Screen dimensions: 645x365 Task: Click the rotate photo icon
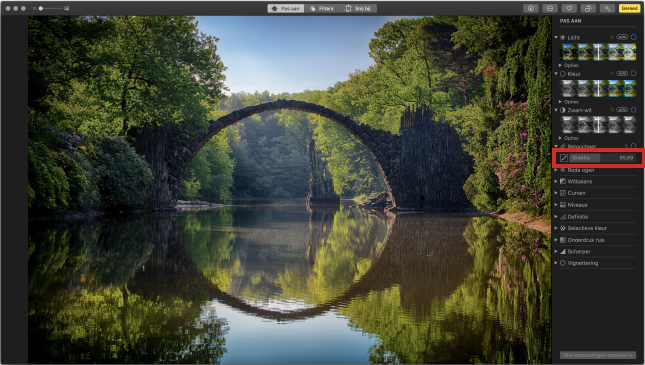click(588, 8)
